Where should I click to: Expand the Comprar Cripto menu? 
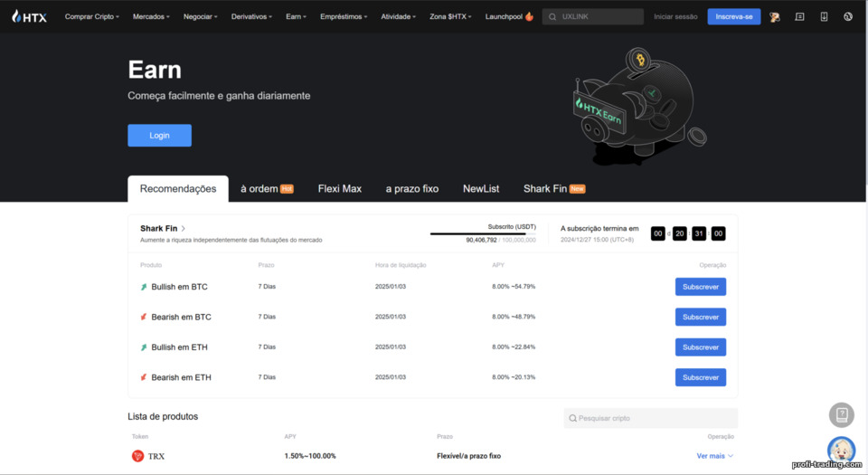(x=92, y=16)
